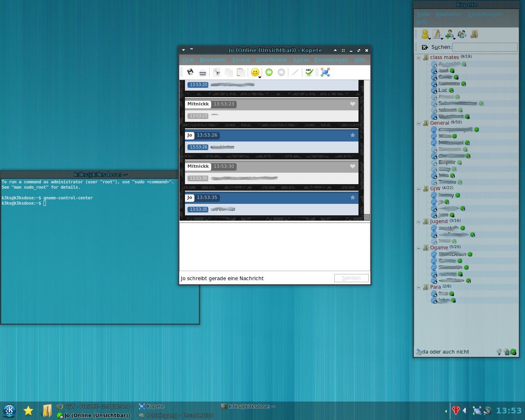Open the yellow user status dropdown in Kopete
525x420 pixels.
pyautogui.click(x=426, y=34)
